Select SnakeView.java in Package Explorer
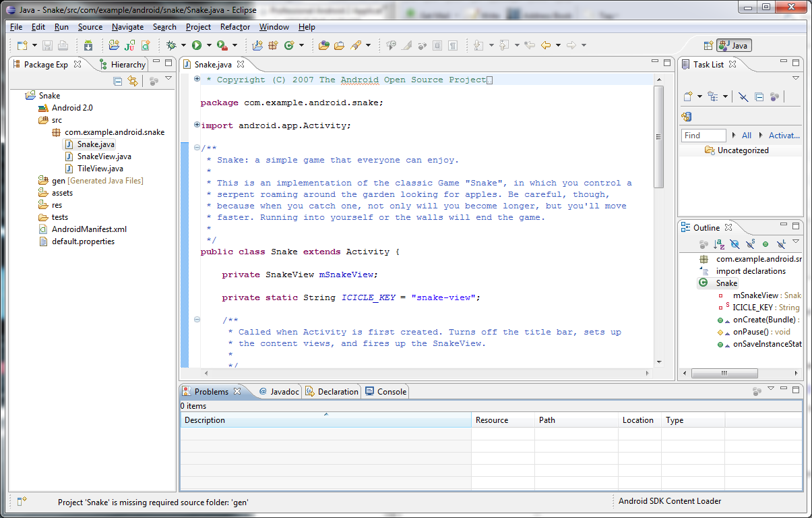Image resolution: width=812 pixels, height=518 pixels. (98, 156)
